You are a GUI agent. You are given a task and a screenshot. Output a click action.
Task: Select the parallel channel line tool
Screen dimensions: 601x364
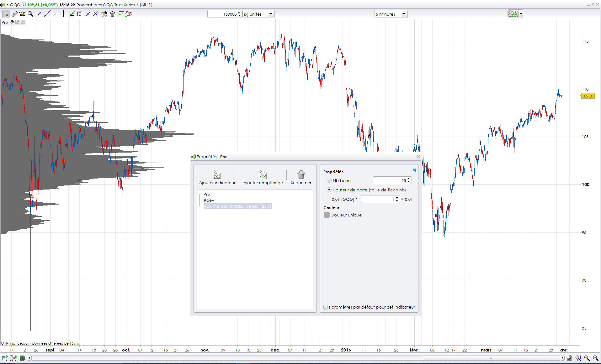pos(96,14)
